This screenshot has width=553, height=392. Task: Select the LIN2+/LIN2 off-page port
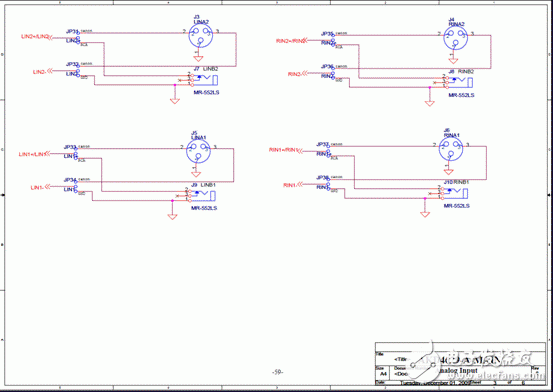(37, 37)
